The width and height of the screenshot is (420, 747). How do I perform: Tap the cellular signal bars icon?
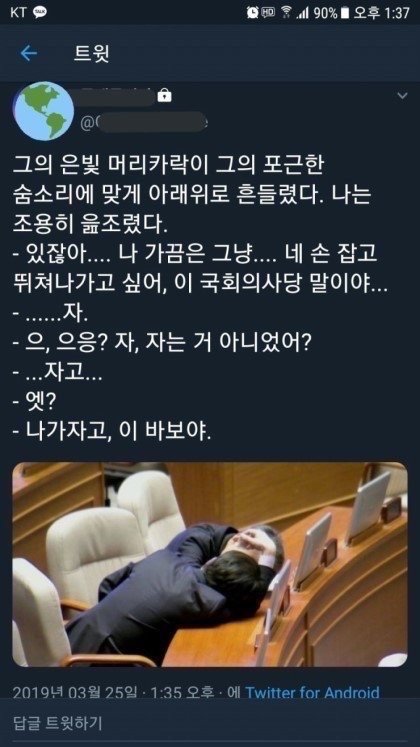tap(302, 13)
